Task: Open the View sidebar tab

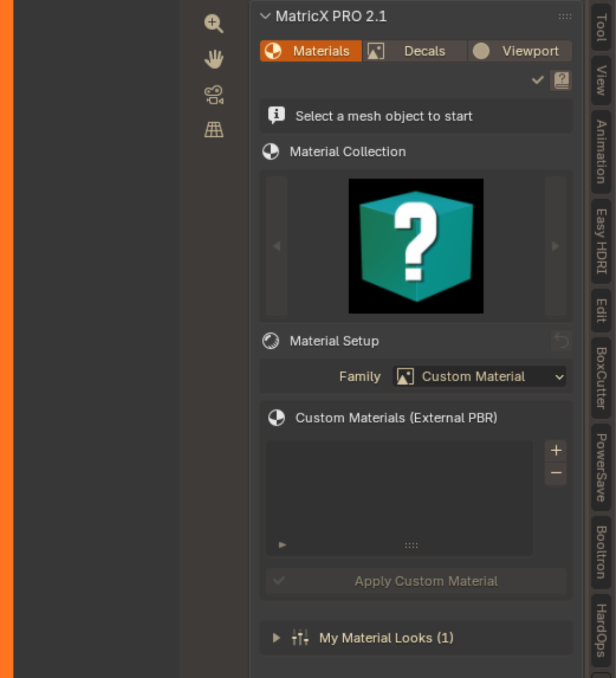Action: tap(601, 80)
